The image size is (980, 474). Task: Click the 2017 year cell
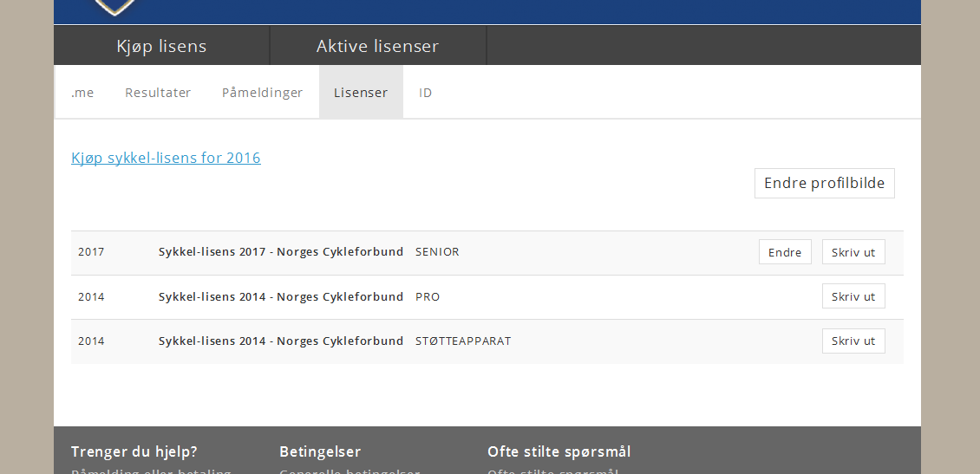tap(91, 252)
